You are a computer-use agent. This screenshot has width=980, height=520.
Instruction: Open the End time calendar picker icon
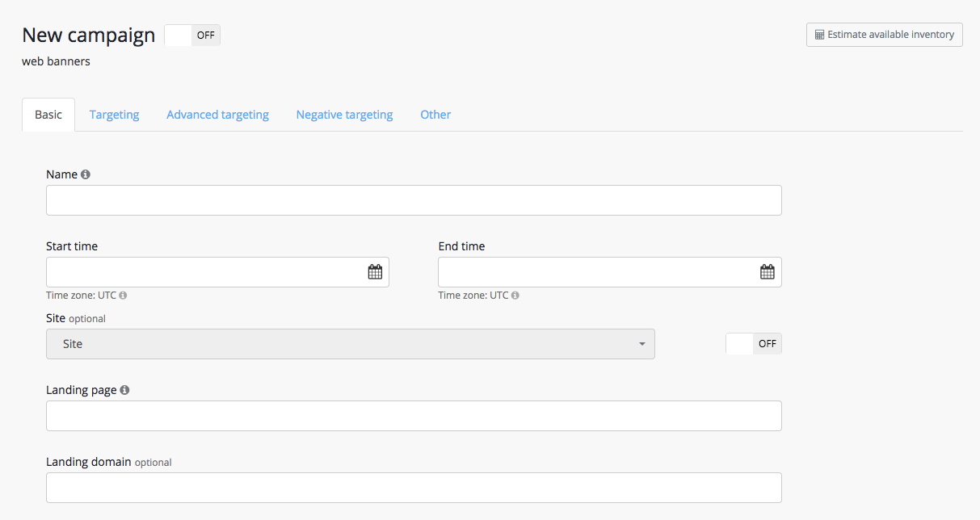[767, 272]
